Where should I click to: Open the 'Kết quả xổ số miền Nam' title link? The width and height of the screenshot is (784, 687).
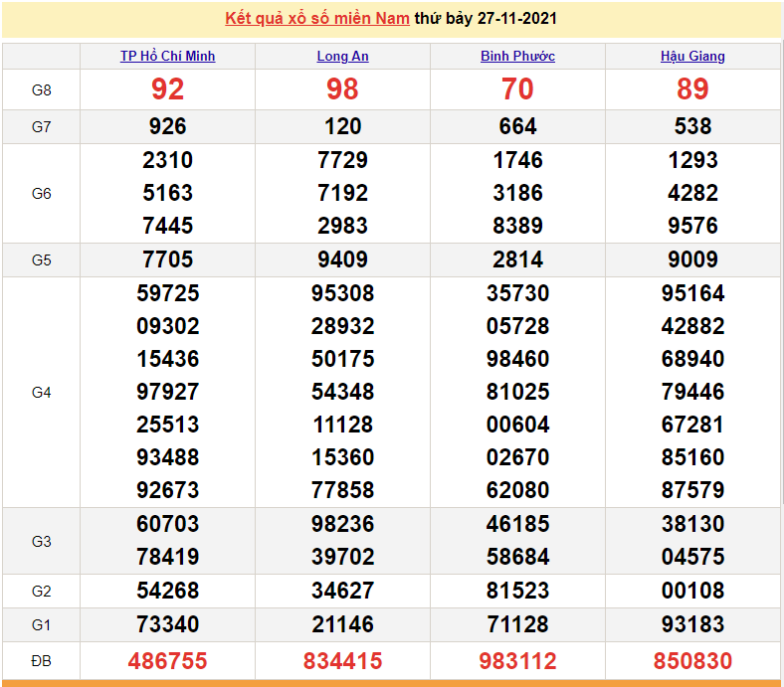point(316,19)
